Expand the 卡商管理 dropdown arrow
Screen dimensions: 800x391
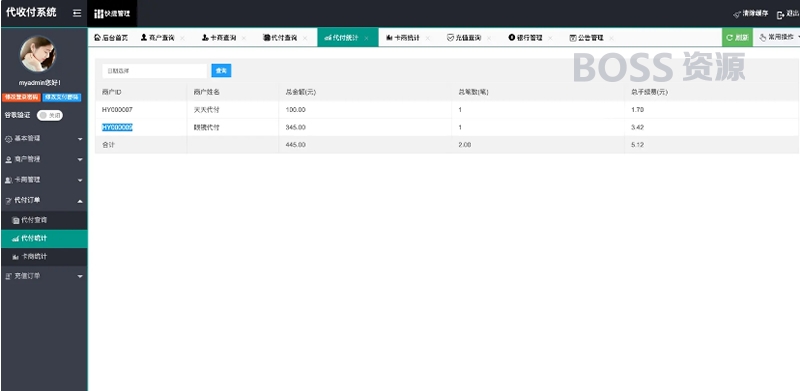tap(80, 180)
